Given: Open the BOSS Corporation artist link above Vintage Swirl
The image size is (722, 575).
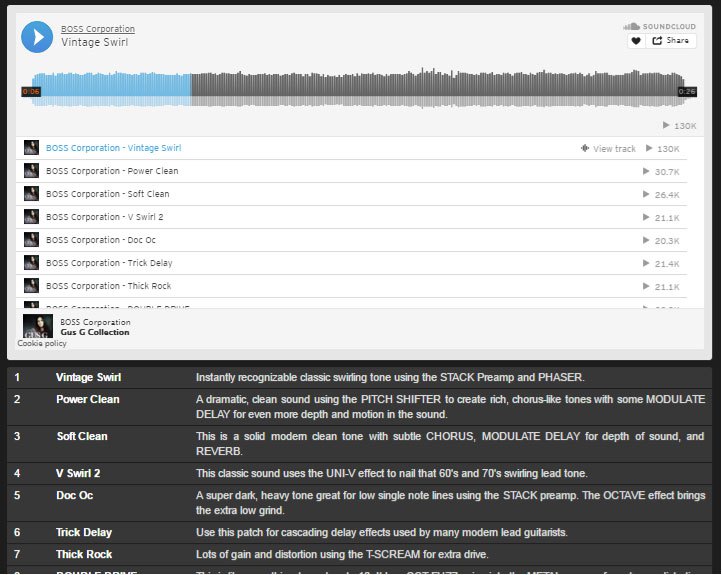Looking at the screenshot, I should click(98, 29).
